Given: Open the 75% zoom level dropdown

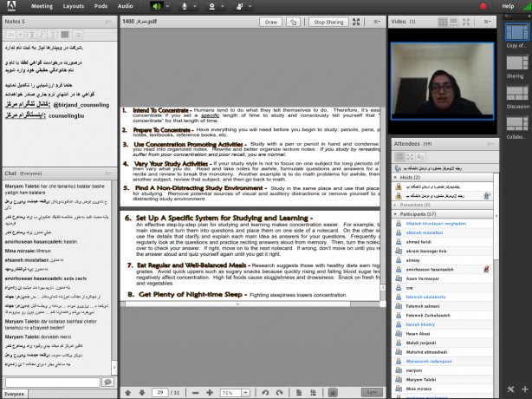Looking at the screenshot, I should (245, 393).
